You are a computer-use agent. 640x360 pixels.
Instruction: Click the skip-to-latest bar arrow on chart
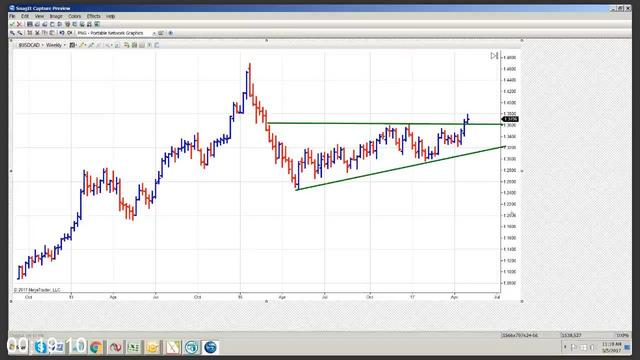tap(494, 56)
